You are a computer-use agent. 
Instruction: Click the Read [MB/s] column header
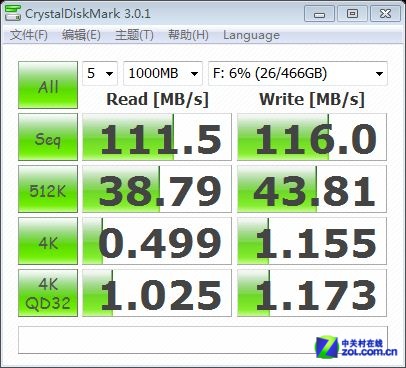157,99
